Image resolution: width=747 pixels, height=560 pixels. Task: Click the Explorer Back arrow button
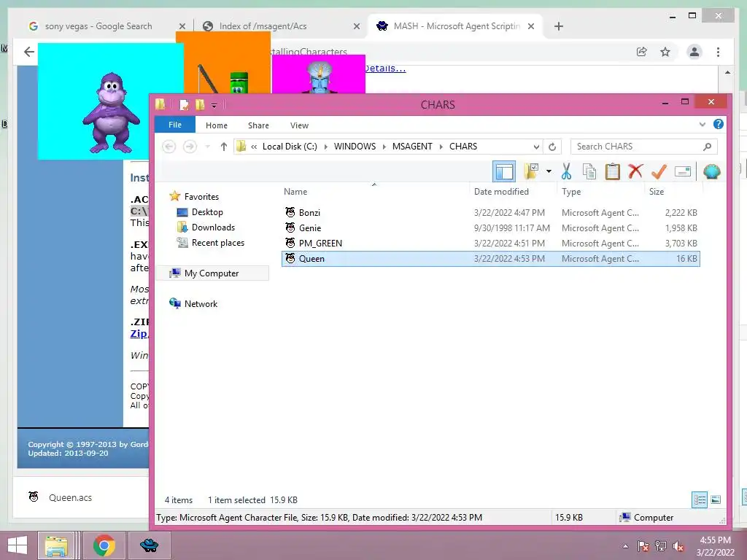pyautogui.click(x=169, y=147)
